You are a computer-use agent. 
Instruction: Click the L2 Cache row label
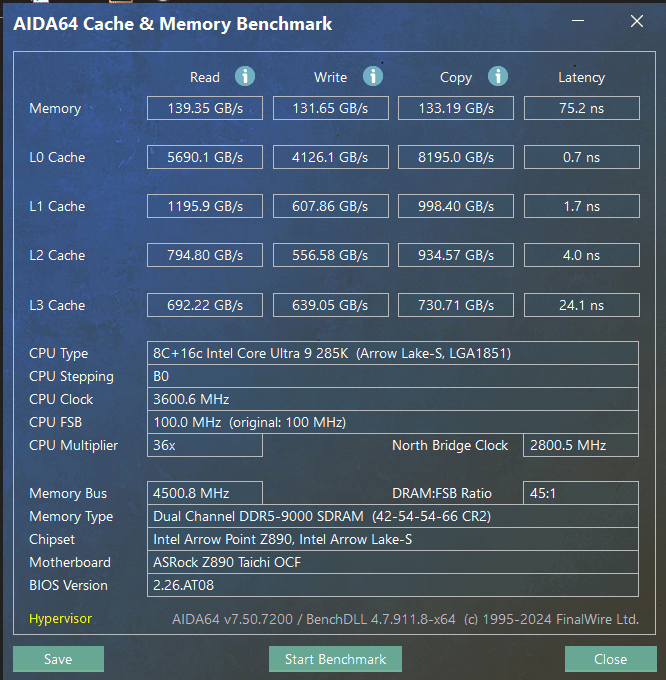[x=57, y=255]
